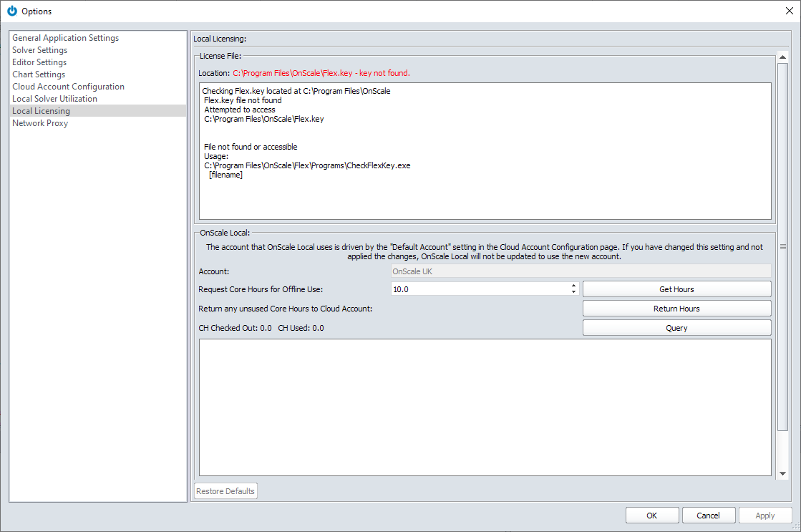This screenshot has width=801, height=532.
Task: Click the red Flex.key location path
Action: [x=321, y=73]
